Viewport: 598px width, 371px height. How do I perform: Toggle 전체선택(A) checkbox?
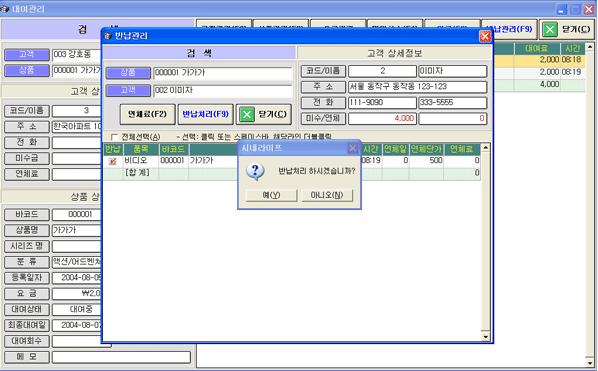[x=114, y=137]
